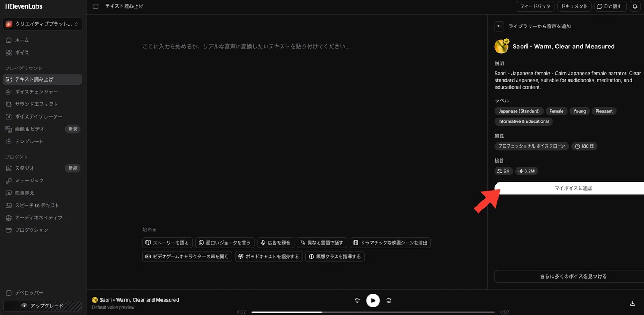Select ドラマチックな映画シーンを演出
Screen dimensions: 644x315
390,243
